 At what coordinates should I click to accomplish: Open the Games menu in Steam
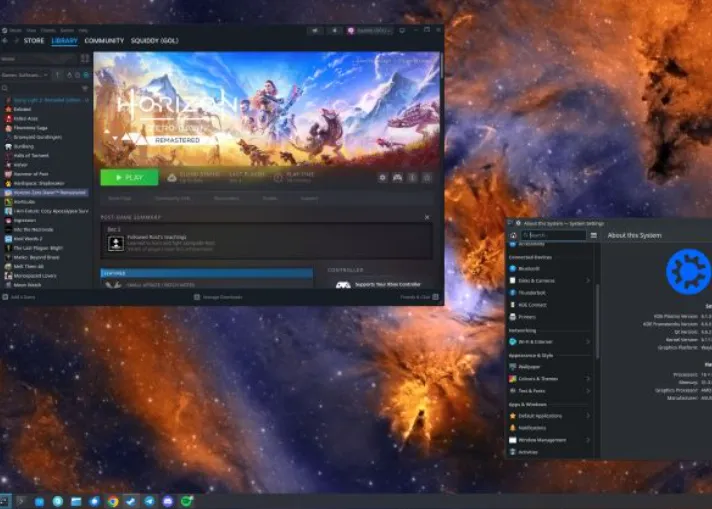(x=67, y=30)
